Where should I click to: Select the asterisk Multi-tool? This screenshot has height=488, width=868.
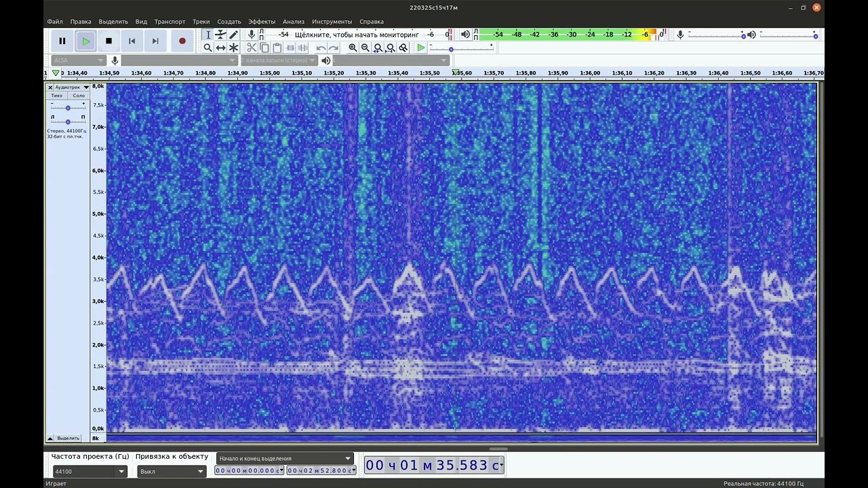click(233, 47)
